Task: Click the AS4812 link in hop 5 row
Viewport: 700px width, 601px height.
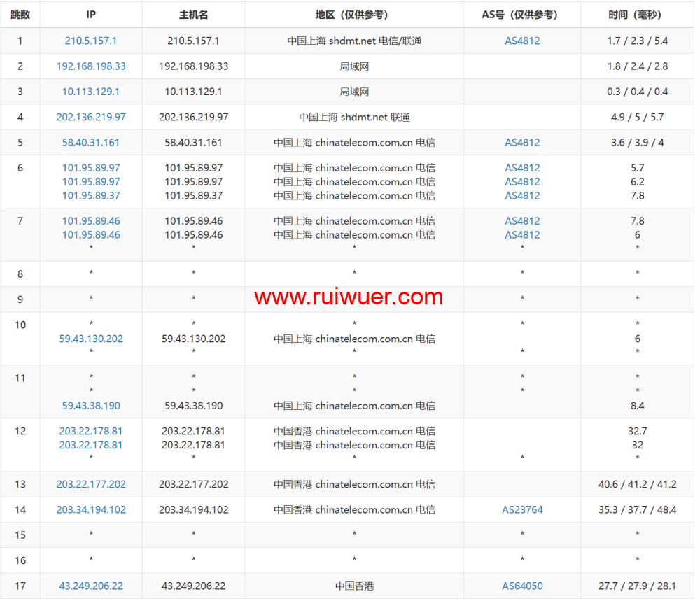Action: [522, 143]
